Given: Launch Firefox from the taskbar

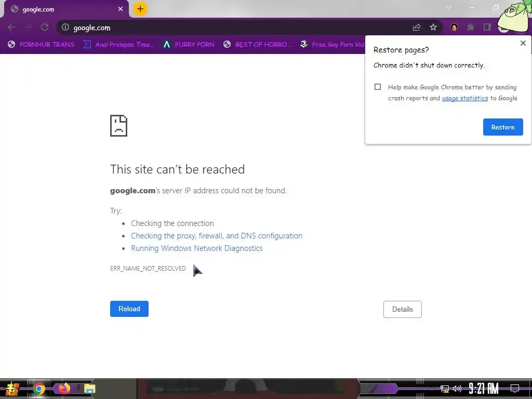Looking at the screenshot, I should click(64, 389).
